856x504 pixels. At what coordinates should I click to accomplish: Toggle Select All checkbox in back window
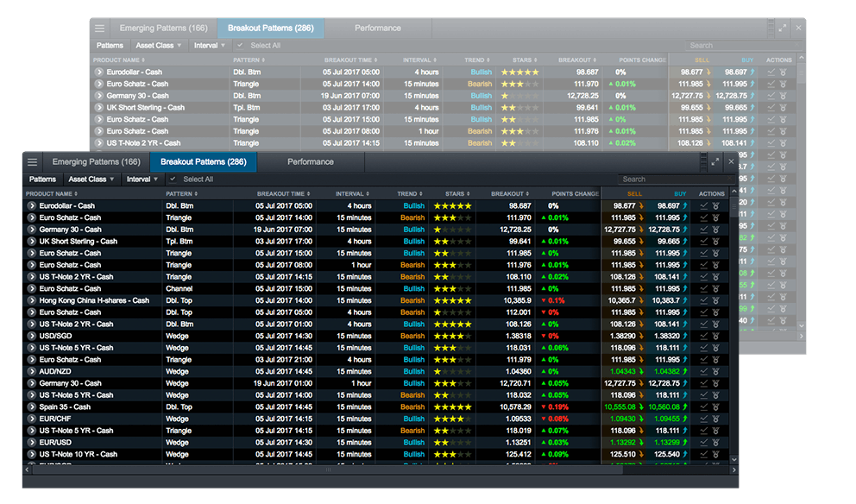point(241,46)
